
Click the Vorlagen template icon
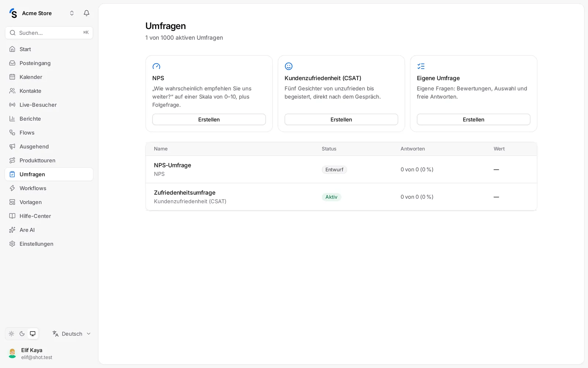pyautogui.click(x=12, y=202)
